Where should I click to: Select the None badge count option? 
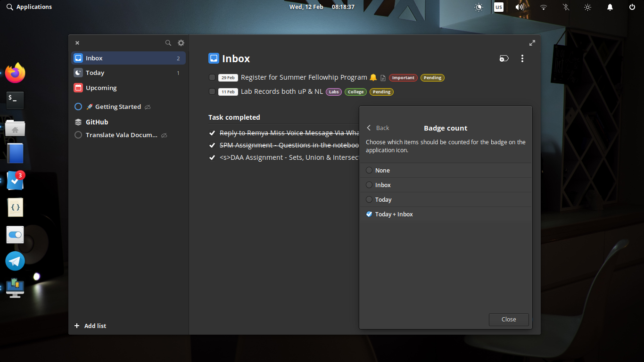[x=446, y=170]
